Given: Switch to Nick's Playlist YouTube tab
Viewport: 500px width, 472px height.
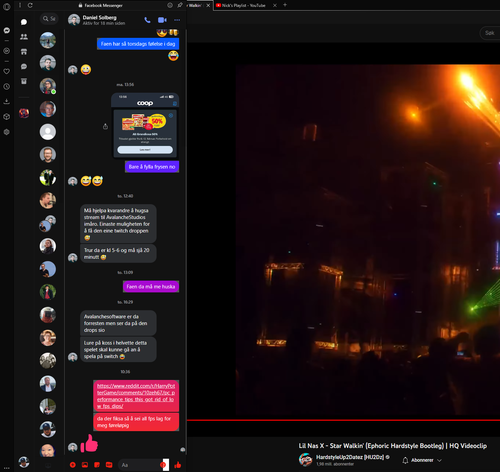Looking at the screenshot, I should tap(244, 5).
